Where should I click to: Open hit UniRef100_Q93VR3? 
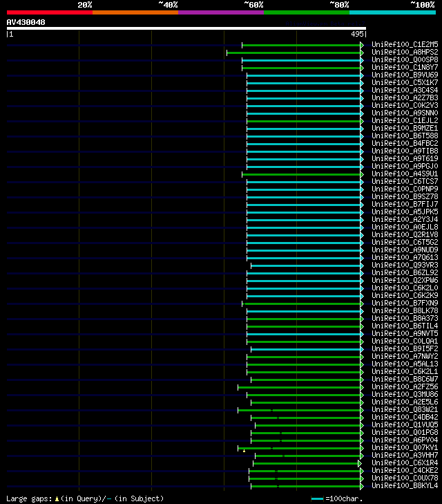point(405,265)
